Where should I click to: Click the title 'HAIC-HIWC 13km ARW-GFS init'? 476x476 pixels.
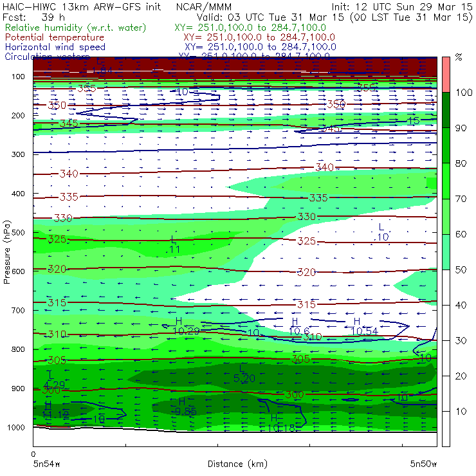tap(82, 7)
